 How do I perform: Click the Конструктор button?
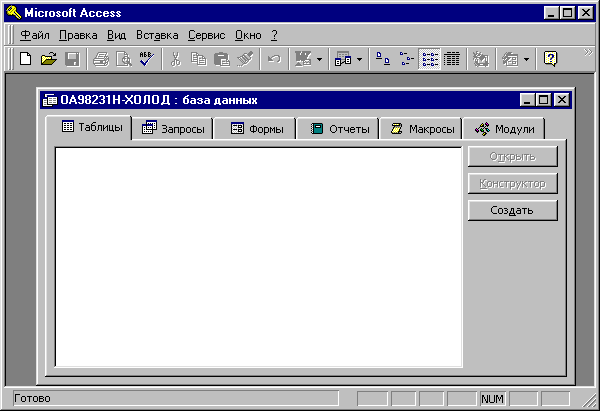pos(513,184)
